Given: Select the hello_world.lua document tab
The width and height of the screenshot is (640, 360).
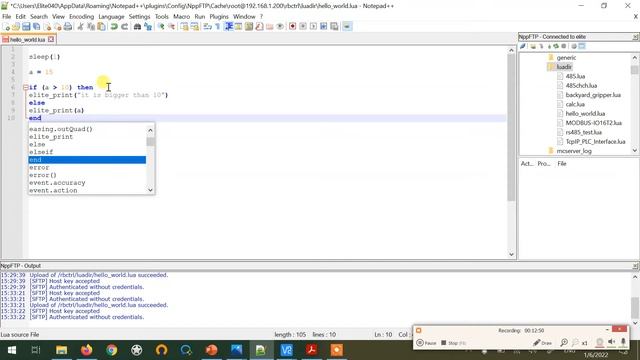Looking at the screenshot, I should (27, 40).
